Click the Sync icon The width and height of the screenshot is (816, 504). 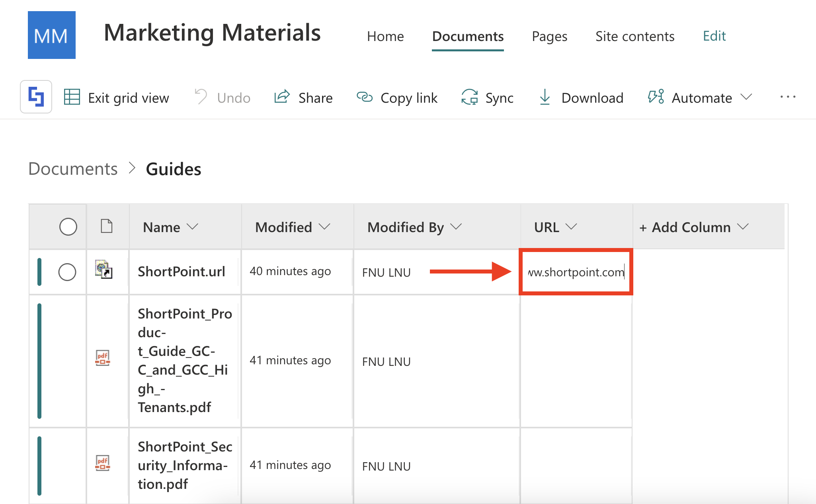coord(470,97)
